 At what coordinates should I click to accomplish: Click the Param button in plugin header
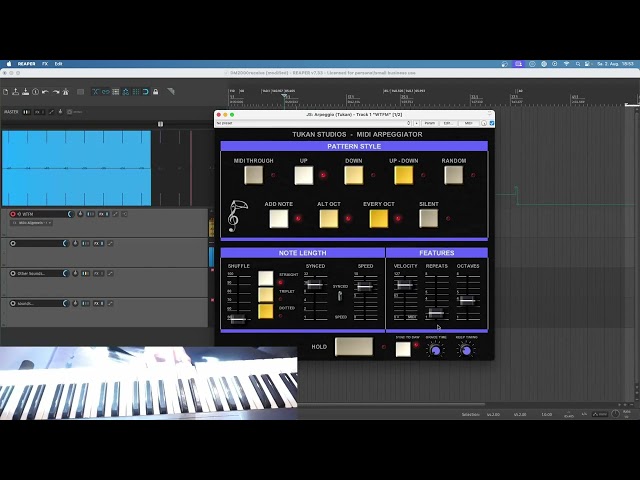(429, 123)
